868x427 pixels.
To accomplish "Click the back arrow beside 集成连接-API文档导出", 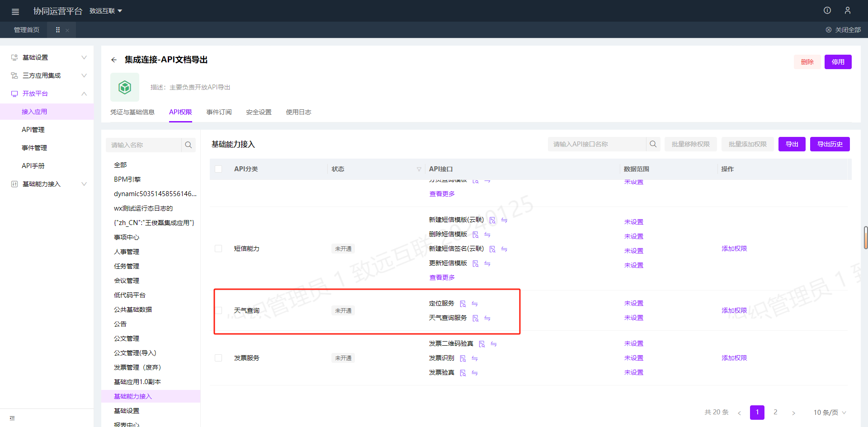I will pos(114,60).
